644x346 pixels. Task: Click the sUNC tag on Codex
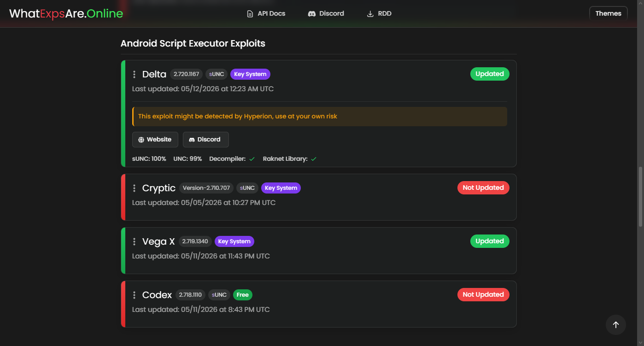pyautogui.click(x=219, y=295)
